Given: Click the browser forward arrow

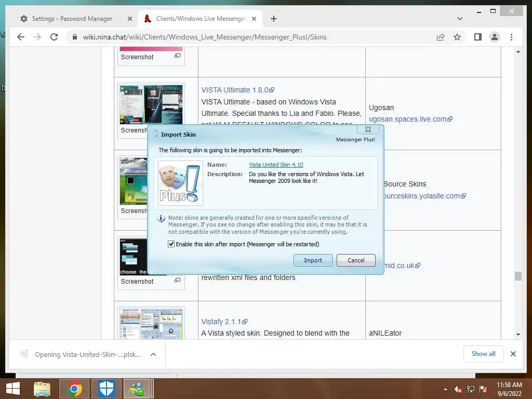Looking at the screenshot, I should (x=37, y=37).
